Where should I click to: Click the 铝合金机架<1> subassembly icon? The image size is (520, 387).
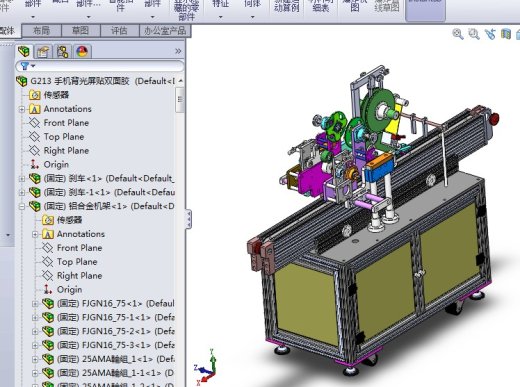click(35, 206)
